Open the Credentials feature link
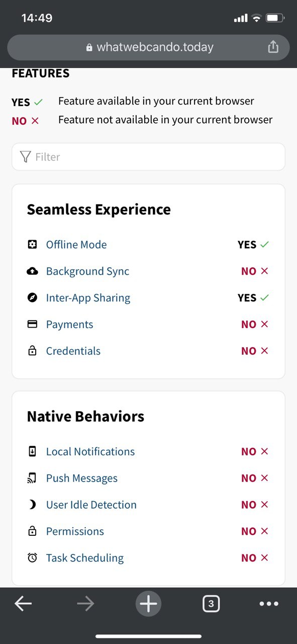Image resolution: width=297 pixels, height=644 pixels. (73, 351)
